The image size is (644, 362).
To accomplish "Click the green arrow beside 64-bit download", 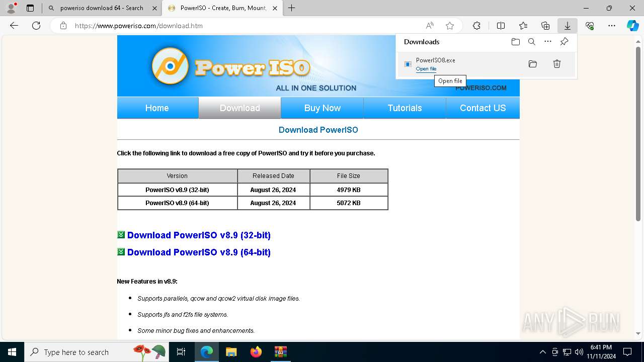I will (121, 252).
